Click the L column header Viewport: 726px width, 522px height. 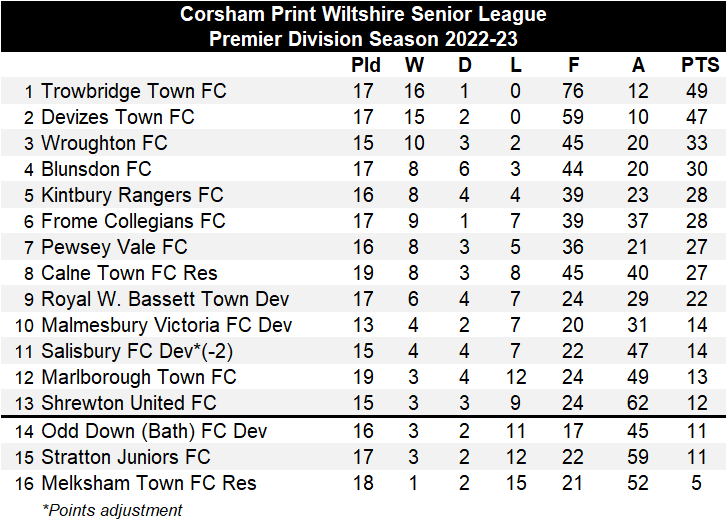click(x=515, y=65)
